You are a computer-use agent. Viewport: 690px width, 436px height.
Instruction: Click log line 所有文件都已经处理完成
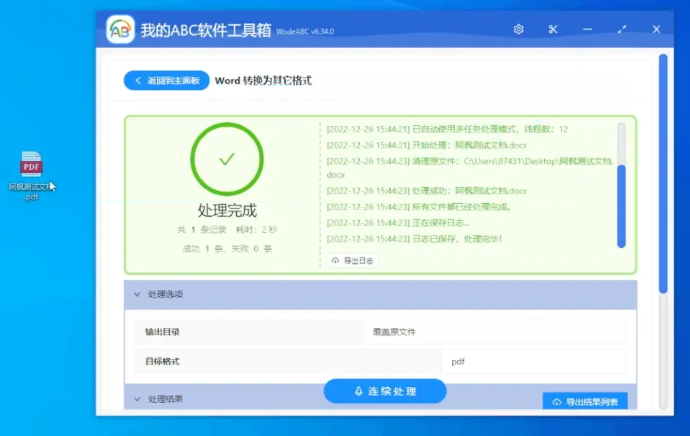[418, 207]
